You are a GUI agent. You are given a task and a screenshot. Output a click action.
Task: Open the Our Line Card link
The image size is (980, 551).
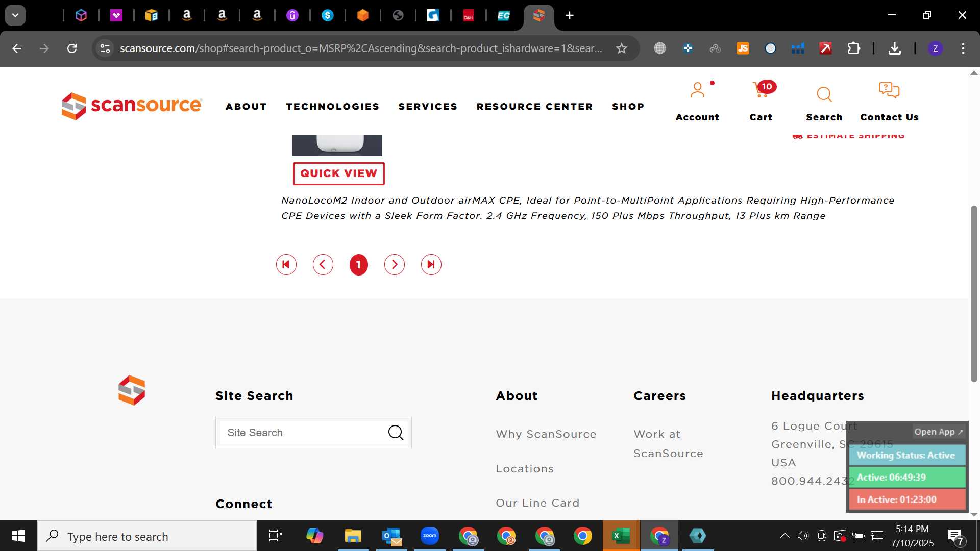pos(537,503)
